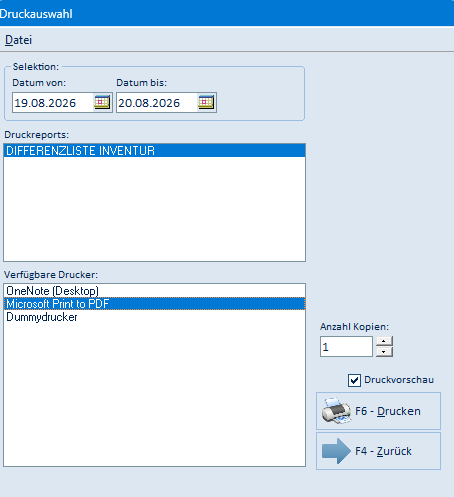Open the Datum bis calendar picker
This screenshot has height=497, width=454.
pos(206,102)
